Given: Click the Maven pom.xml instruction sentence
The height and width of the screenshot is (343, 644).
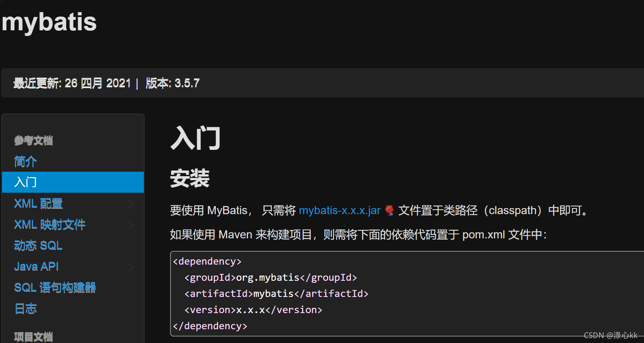Looking at the screenshot, I should point(358,235).
